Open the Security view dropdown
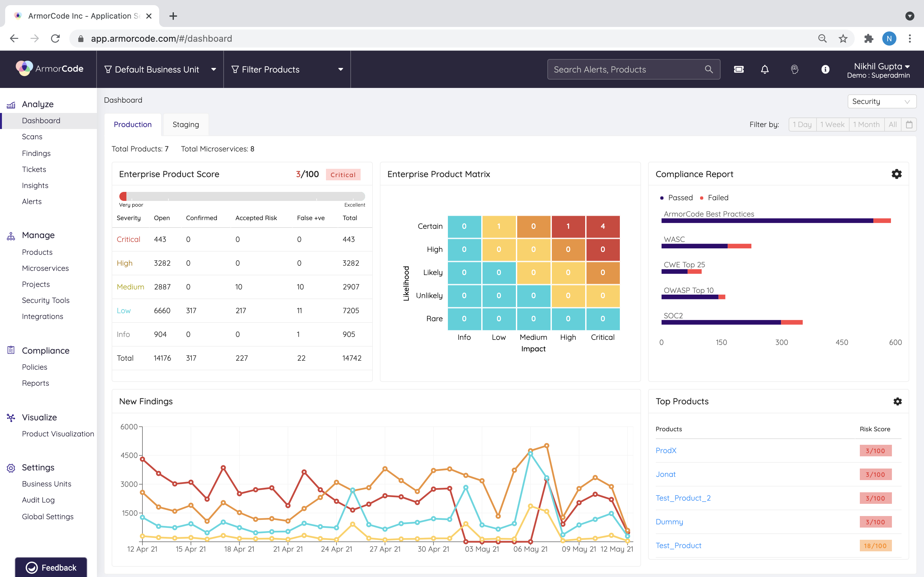The width and height of the screenshot is (924, 577). coord(881,101)
